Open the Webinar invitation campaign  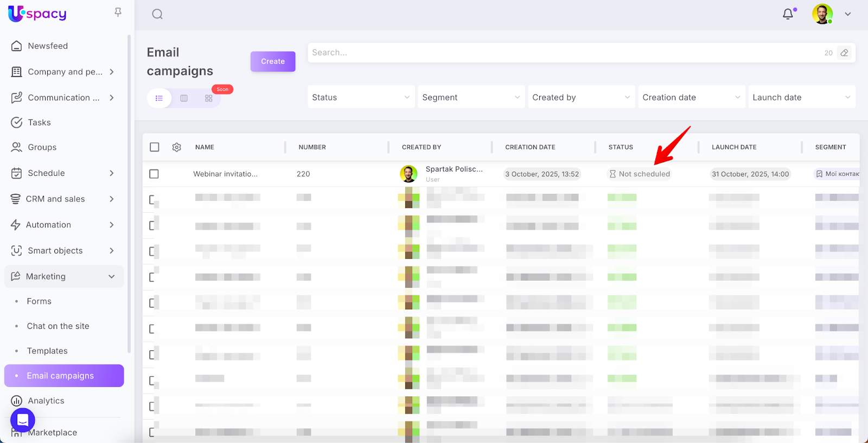pos(225,174)
